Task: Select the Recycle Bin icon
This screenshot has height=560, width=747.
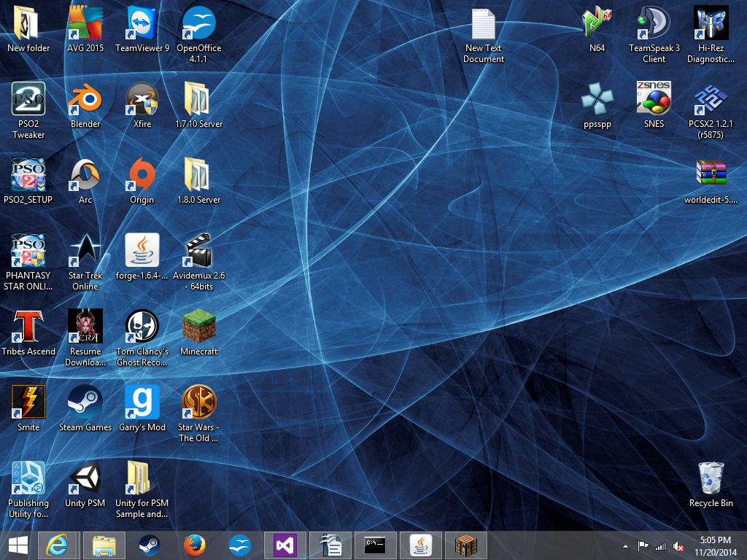Action: click(x=711, y=479)
